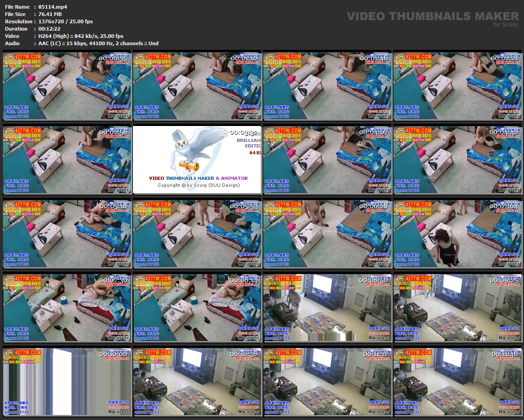
Task: Open the glitched striped frame at 00:10:00
Action: point(67,382)
